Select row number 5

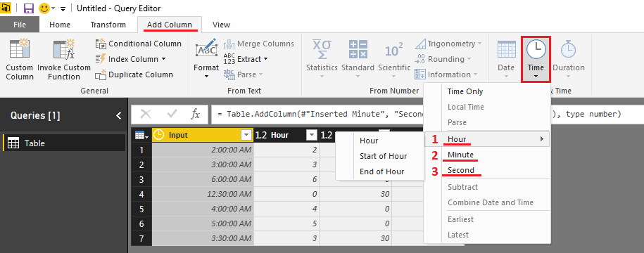coord(141,209)
